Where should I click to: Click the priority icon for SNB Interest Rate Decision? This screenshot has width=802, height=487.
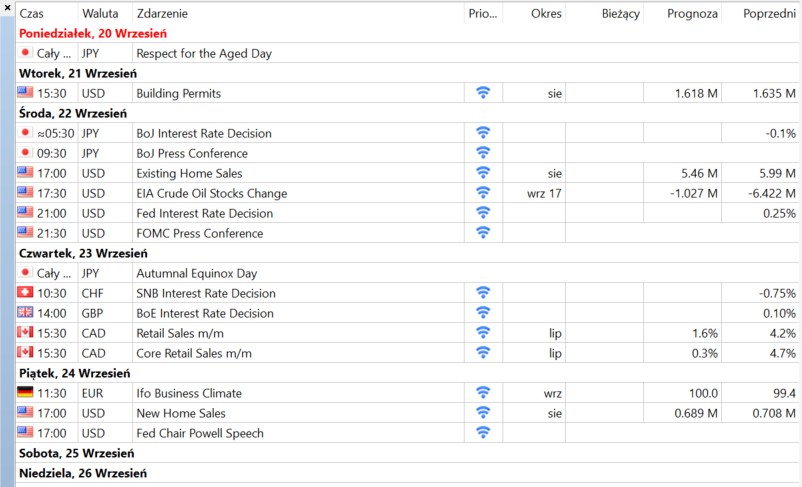pos(483,293)
